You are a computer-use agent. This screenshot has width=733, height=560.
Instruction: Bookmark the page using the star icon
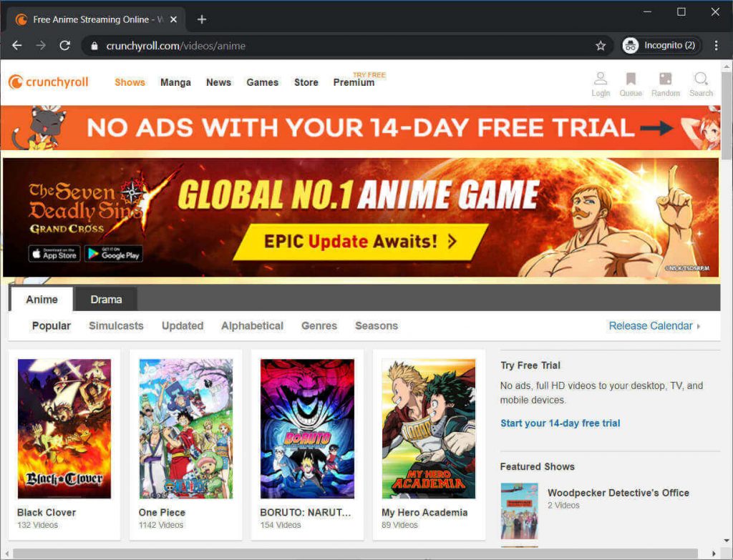(601, 46)
